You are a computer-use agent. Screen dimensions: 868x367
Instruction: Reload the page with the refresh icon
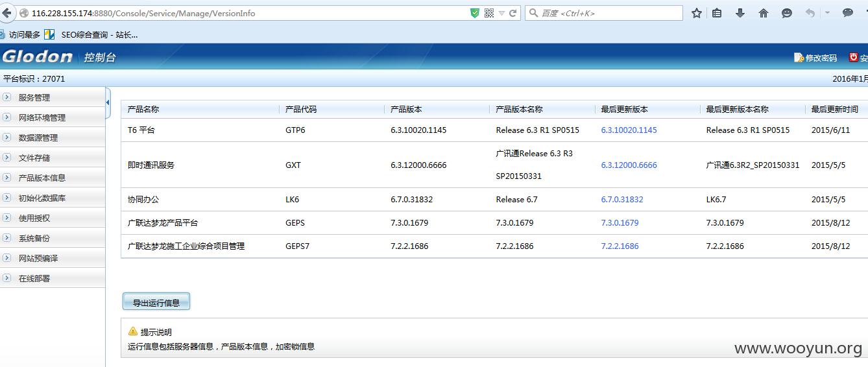coord(512,13)
